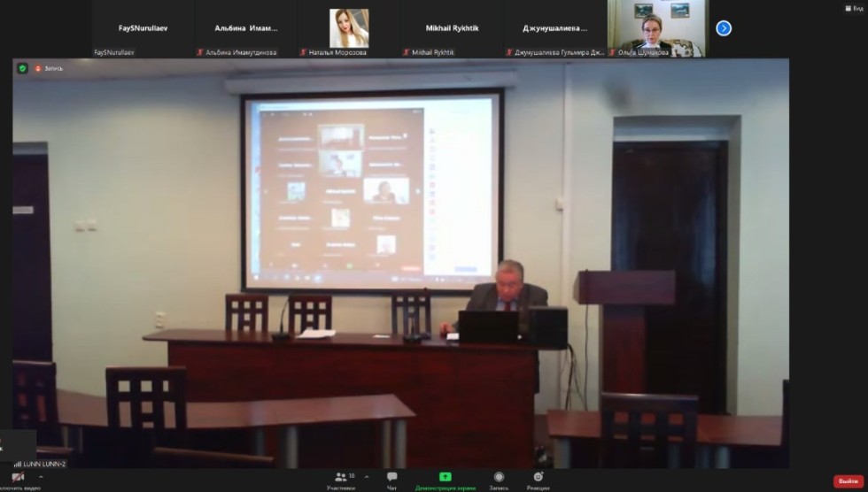The width and height of the screenshot is (868, 492).
Task: Select Альбина Имамутдинова participant tile
Action: point(245,28)
